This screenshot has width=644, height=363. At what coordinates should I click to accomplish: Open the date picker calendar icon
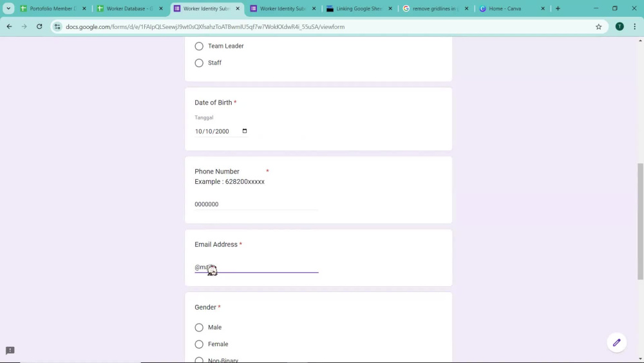tap(244, 131)
